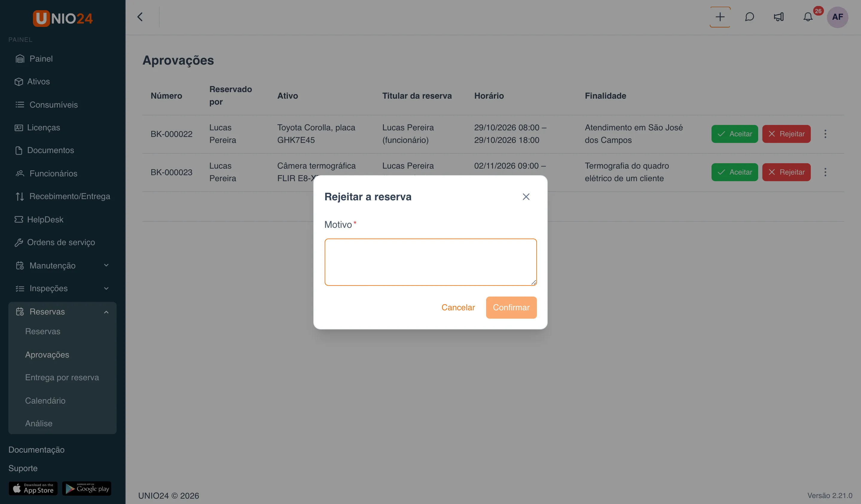Open the App Store download badge

33,488
